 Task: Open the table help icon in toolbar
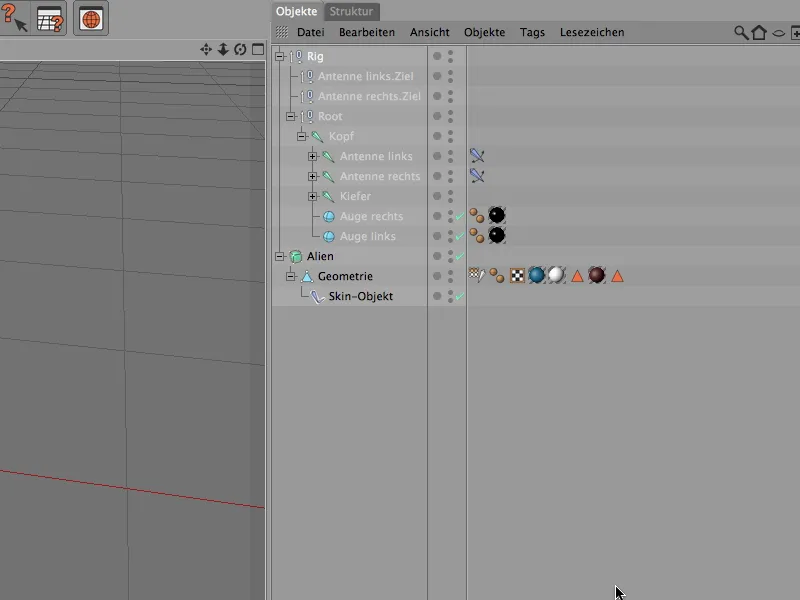pyautogui.click(x=49, y=19)
